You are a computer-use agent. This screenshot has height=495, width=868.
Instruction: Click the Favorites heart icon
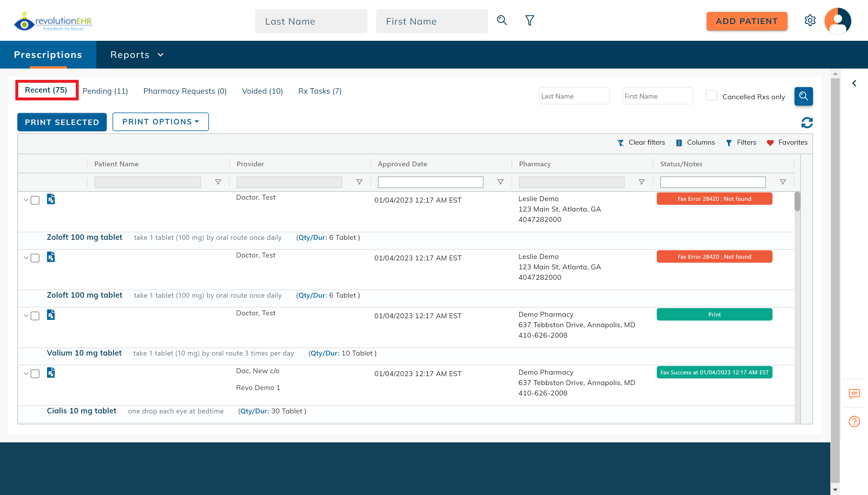point(770,143)
